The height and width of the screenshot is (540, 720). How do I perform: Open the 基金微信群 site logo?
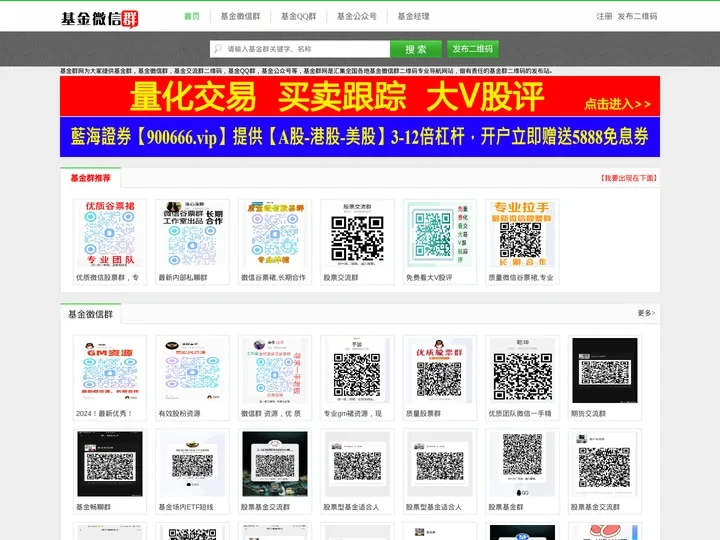click(x=100, y=18)
